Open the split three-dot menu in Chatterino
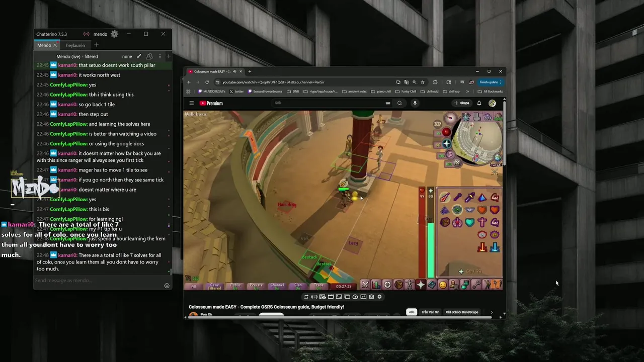The width and height of the screenshot is (644, 362). (x=160, y=56)
